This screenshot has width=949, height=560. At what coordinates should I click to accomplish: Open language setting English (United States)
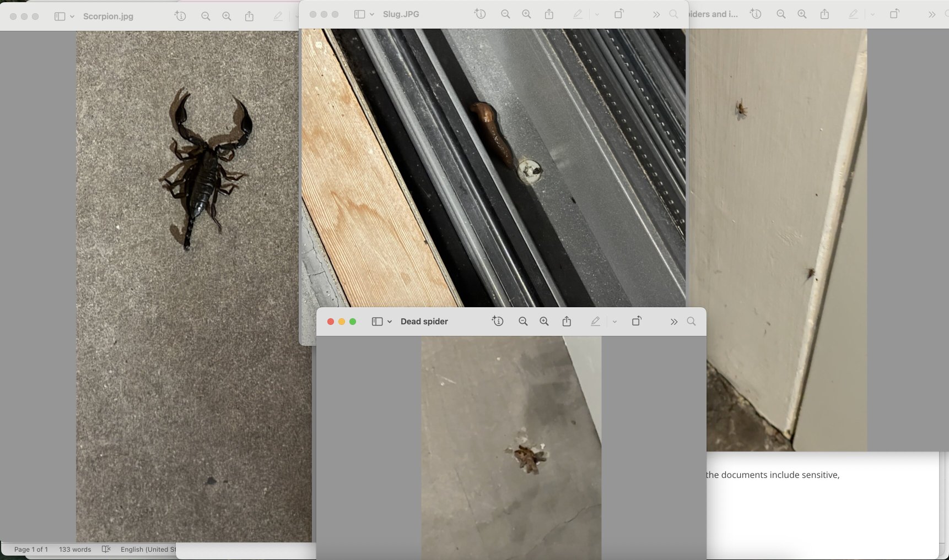(x=147, y=550)
